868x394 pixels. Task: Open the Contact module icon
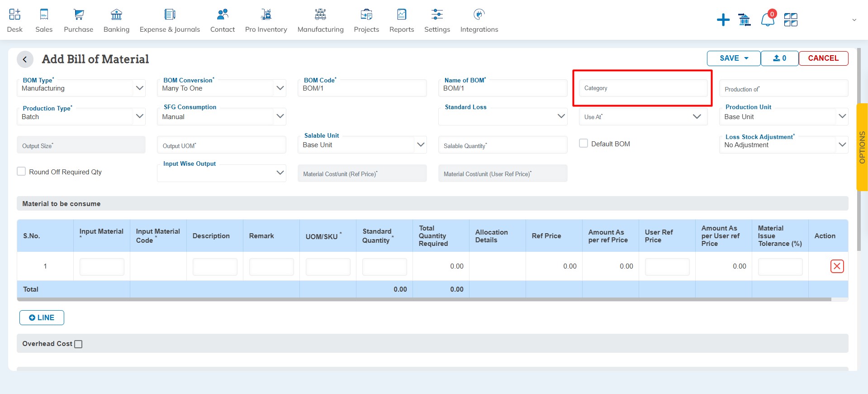[223, 14]
